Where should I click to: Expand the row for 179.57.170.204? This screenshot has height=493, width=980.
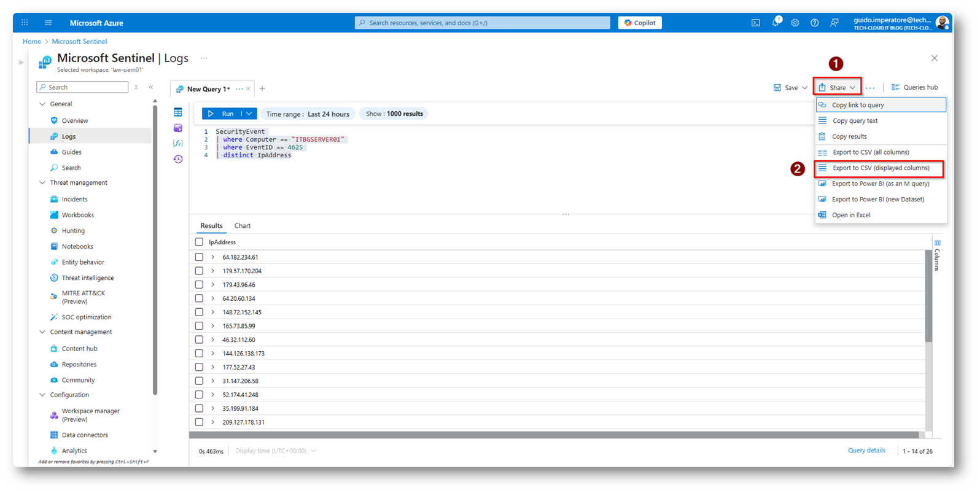click(x=213, y=271)
